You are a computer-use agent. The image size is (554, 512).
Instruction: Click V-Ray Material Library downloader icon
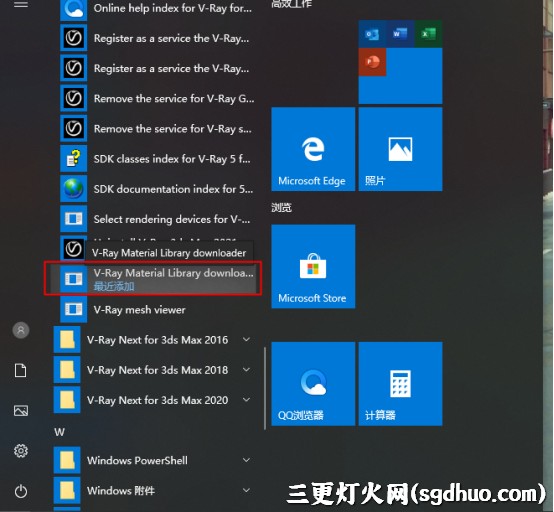pyautogui.click(x=73, y=279)
